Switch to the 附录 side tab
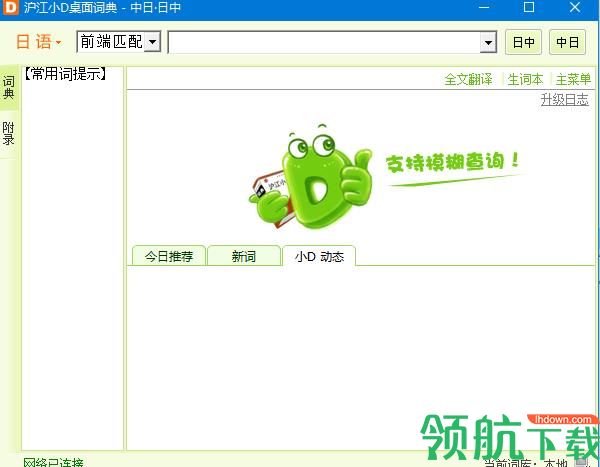The height and width of the screenshot is (467, 600). point(8,134)
